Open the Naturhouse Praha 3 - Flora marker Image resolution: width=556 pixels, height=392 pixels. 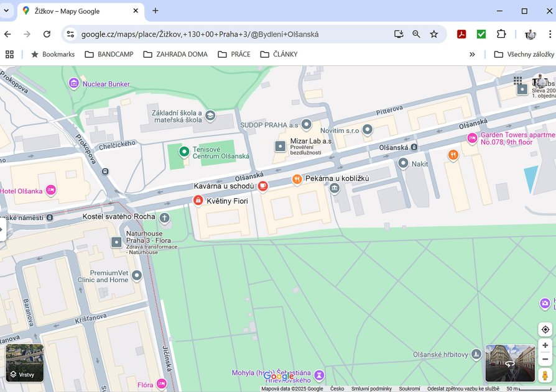(116, 242)
